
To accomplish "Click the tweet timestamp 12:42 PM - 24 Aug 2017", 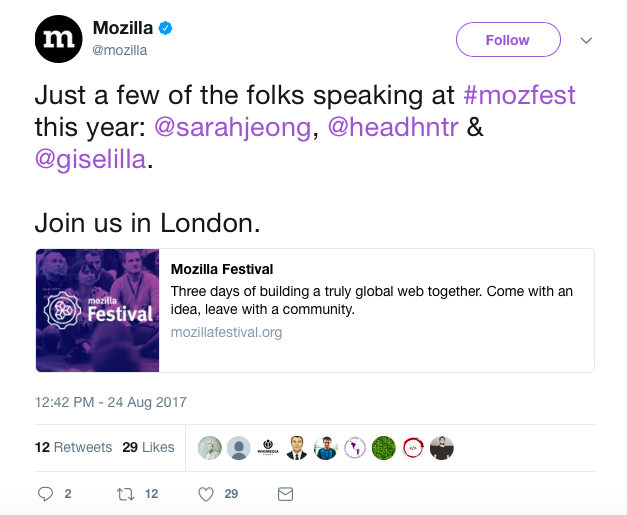I will 110,402.
